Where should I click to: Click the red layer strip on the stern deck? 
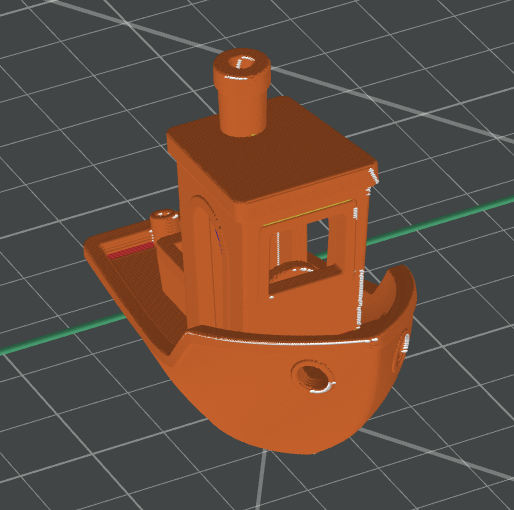click(131, 251)
